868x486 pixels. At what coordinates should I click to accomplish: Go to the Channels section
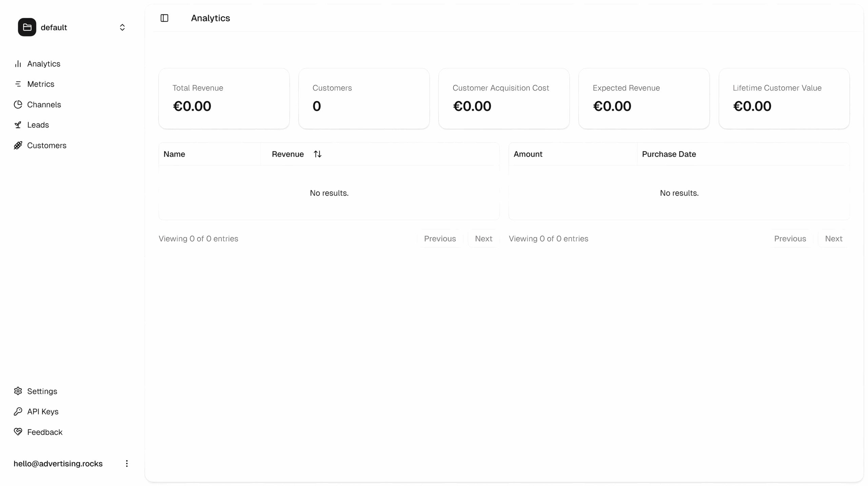44,105
